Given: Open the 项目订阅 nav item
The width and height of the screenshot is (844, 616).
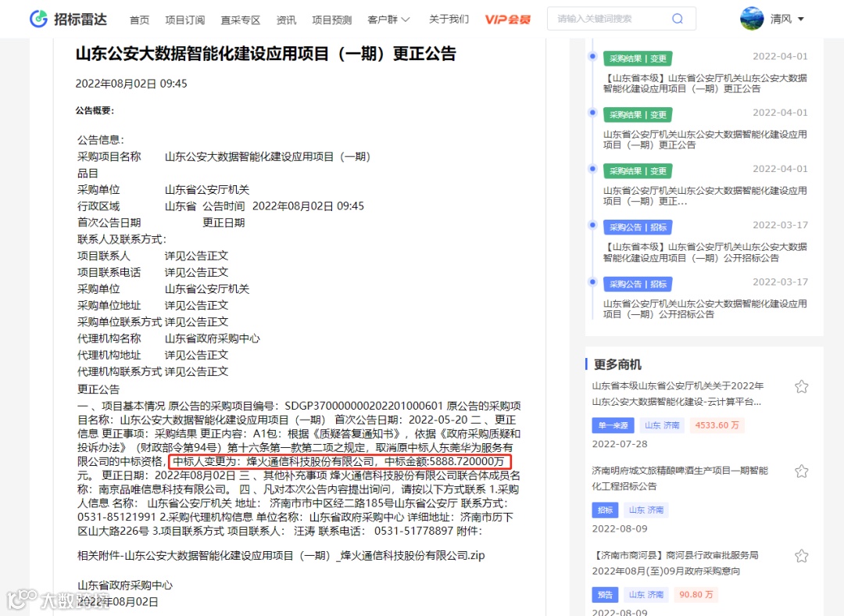Looking at the screenshot, I should 184,20.
